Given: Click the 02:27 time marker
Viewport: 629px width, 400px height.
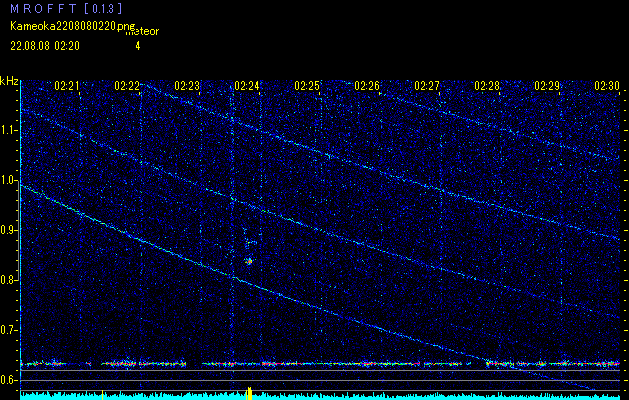Looking at the screenshot, I should coord(427,86).
